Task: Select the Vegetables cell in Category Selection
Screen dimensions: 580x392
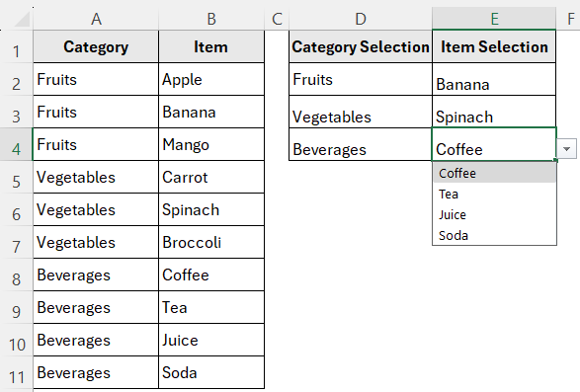Action: (361, 112)
